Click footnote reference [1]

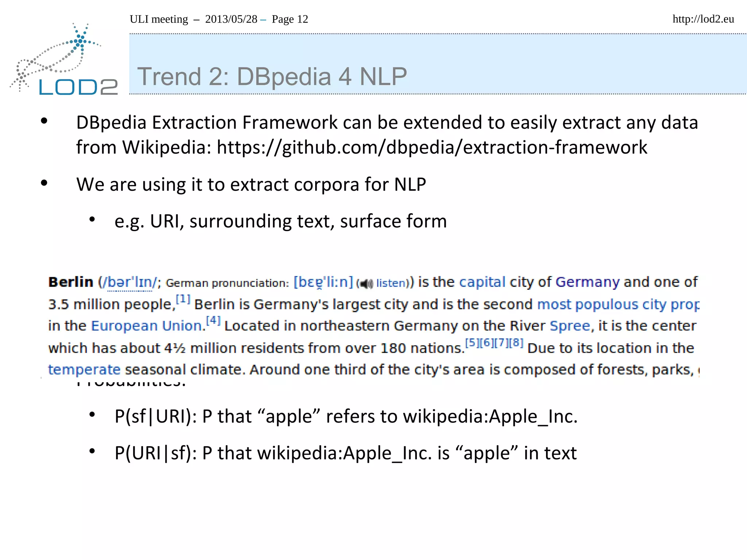tap(183, 299)
